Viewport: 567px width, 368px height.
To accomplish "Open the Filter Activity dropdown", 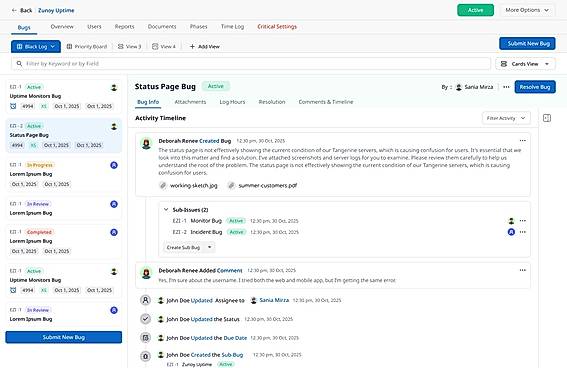I will pyautogui.click(x=506, y=118).
